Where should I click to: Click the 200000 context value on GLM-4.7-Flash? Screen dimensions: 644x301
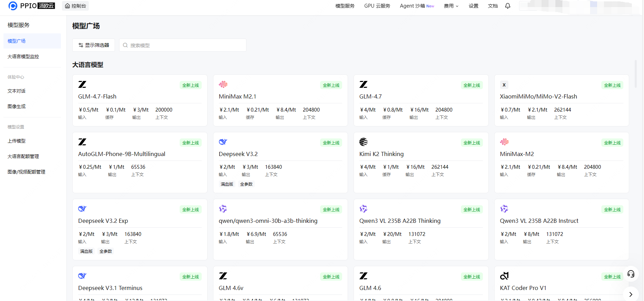tap(164, 110)
